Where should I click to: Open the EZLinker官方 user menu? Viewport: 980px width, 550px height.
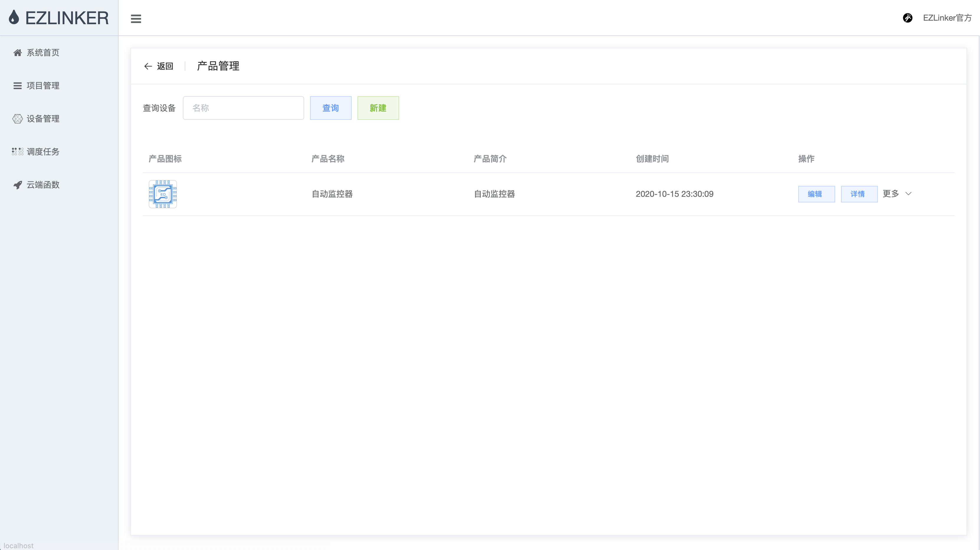coord(947,18)
